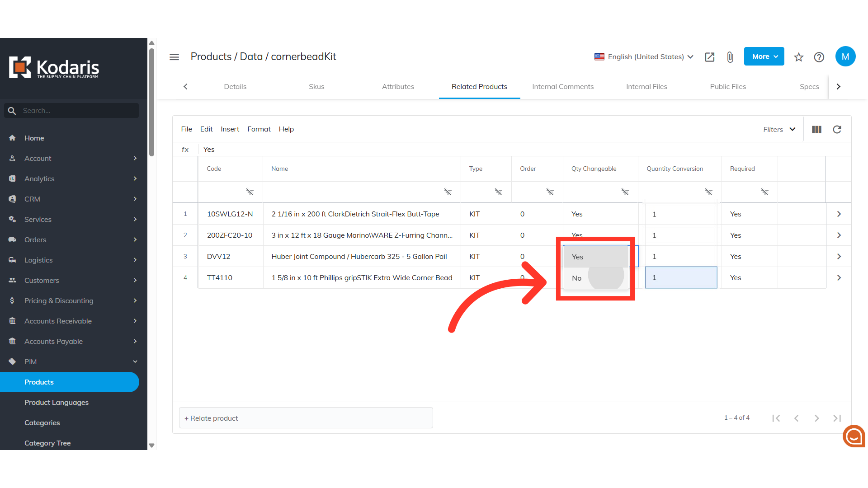Open the help question mark icon
Image resolution: width=868 pixels, height=488 pixels.
[819, 57]
